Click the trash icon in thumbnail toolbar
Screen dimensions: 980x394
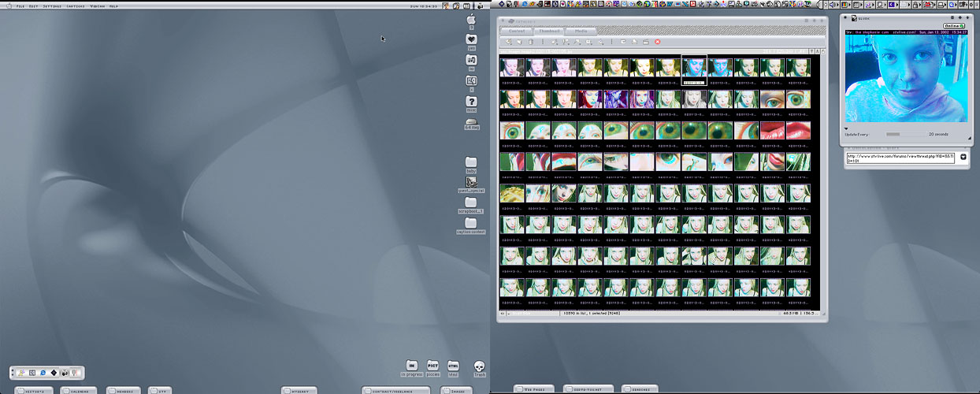point(530,42)
